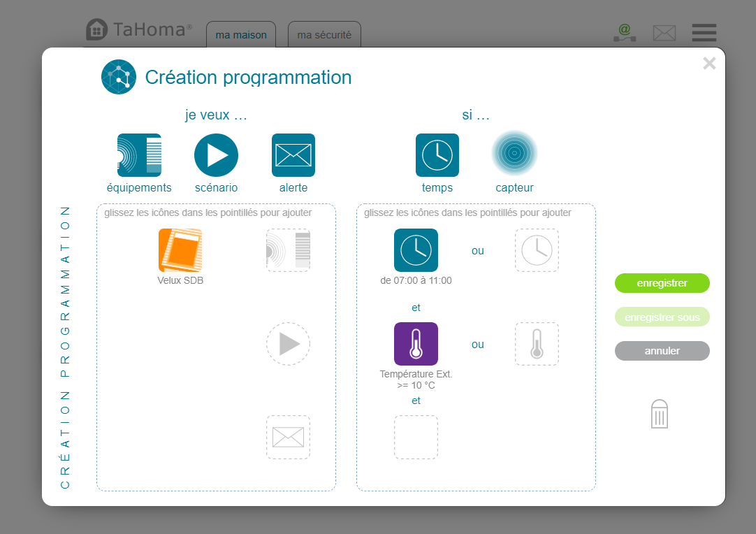Click the empty alert envelope placeholder
Image resolution: width=756 pixels, height=534 pixels.
click(x=288, y=438)
